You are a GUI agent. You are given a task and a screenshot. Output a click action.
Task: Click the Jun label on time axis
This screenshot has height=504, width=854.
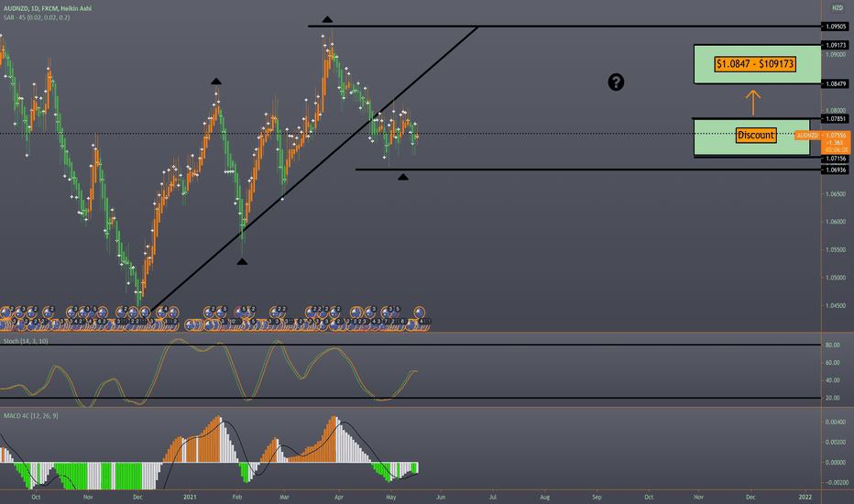[x=441, y=497]
